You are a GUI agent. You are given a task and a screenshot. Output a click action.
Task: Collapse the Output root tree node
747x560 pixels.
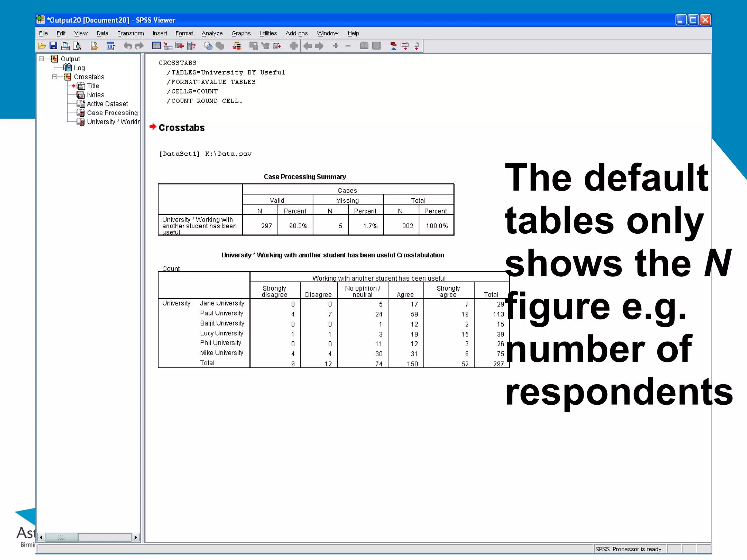coord(42,59)
